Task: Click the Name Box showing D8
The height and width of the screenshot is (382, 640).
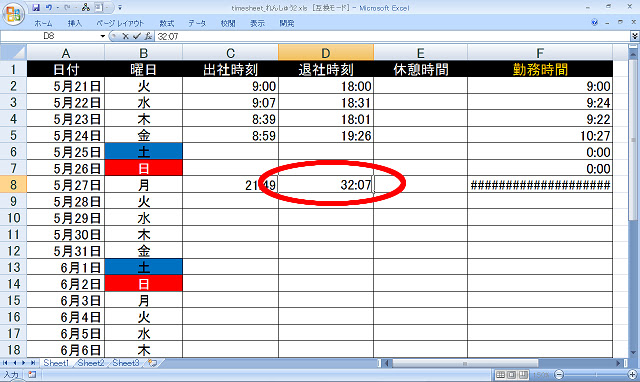Action: pyautogui.click(x=49, y=36)
